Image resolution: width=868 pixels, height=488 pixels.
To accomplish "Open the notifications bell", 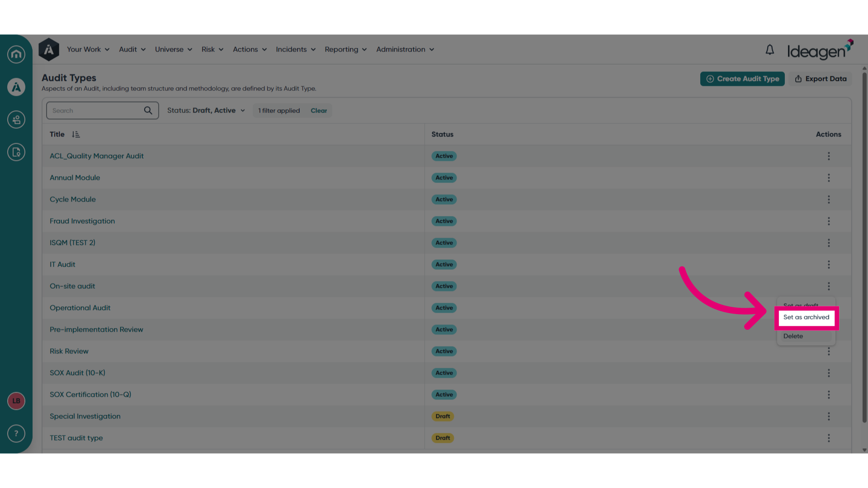I will point(770,50).
